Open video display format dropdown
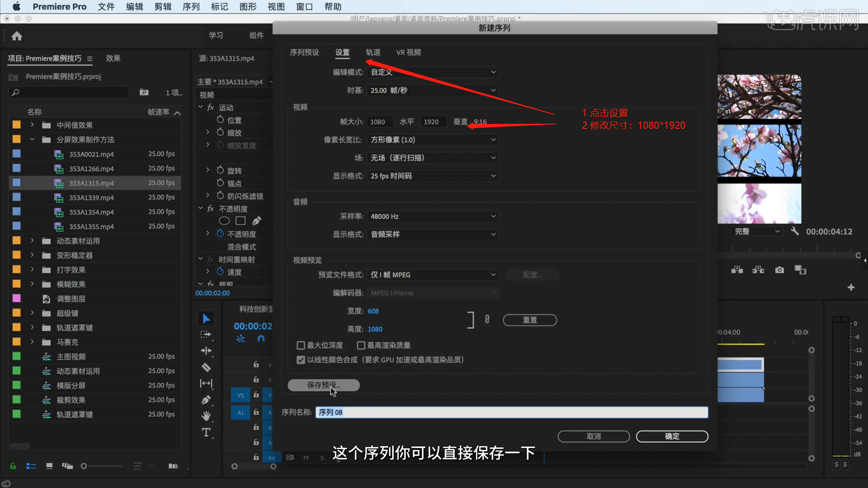This screenshot has width=868, height=488. click(x=433, y=176)
